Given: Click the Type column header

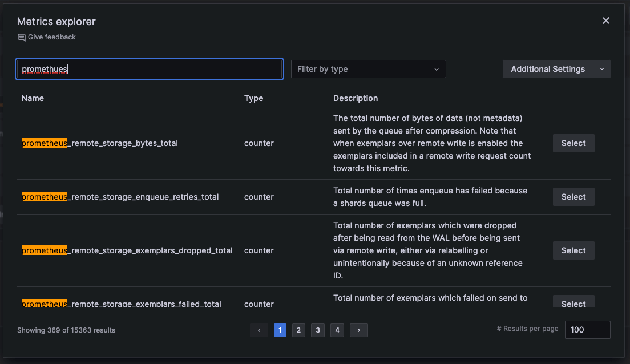Looking at the screenshot, I should [x=253, y=98].
